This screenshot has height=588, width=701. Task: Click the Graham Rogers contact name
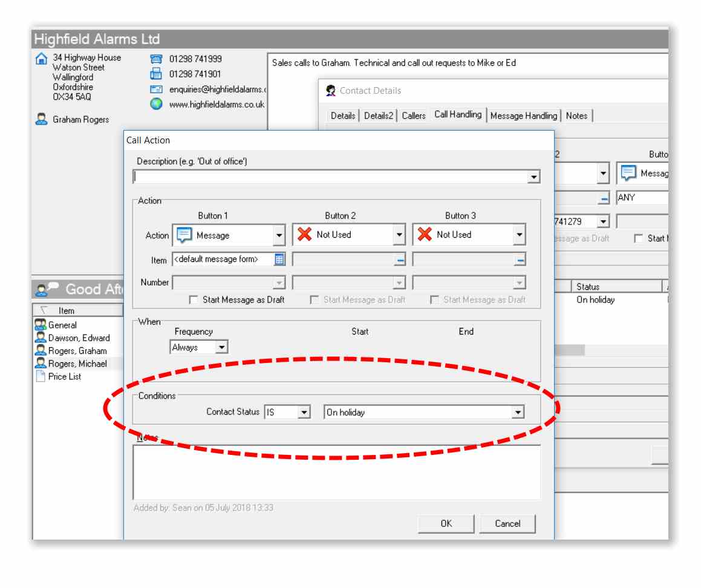(81, 119)
